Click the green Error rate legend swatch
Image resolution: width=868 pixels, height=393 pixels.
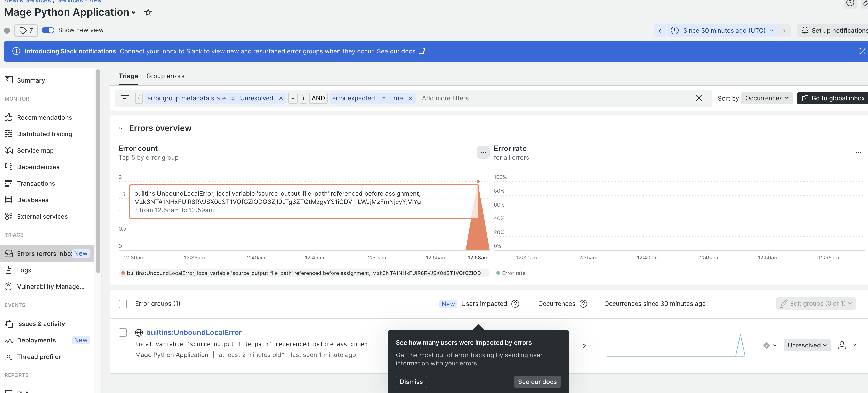498,273
